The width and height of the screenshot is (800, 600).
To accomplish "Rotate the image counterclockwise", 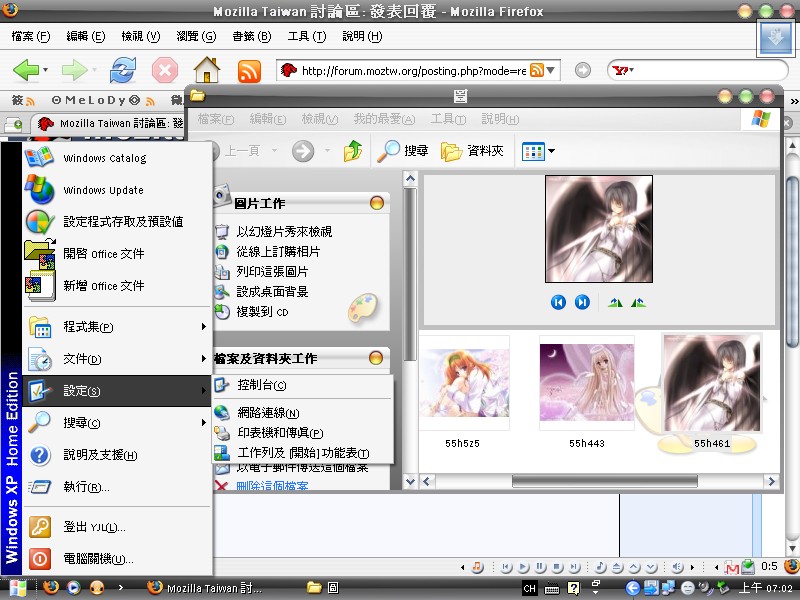I will pos(638,302).
